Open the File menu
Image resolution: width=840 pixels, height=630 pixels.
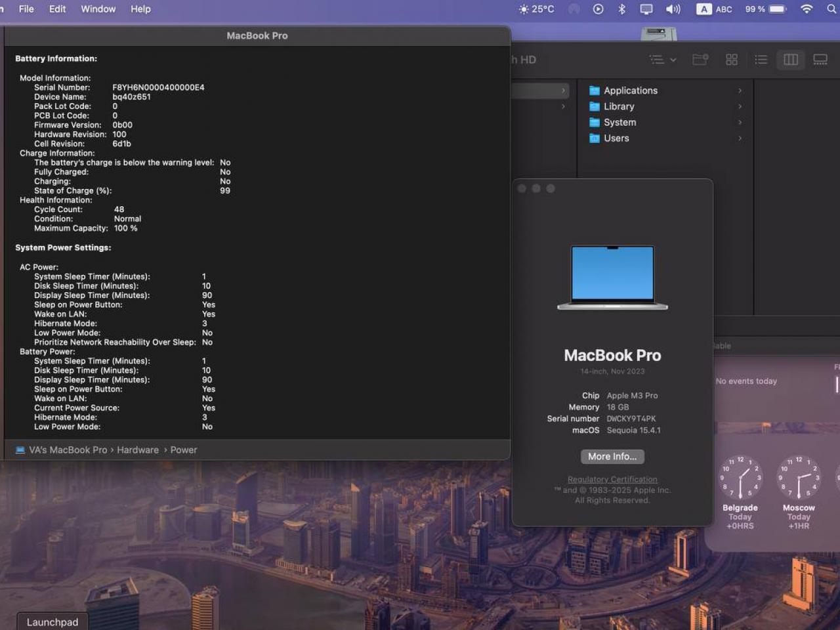coord(26,9)
